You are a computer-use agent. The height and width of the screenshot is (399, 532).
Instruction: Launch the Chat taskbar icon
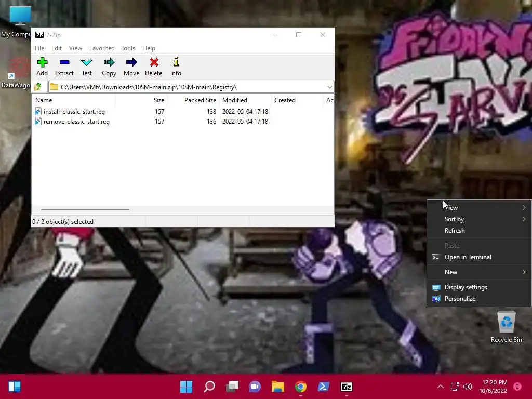[255, 387]
